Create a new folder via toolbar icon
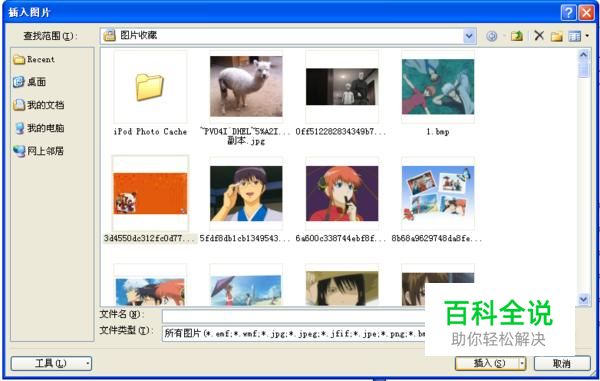Image resolution: width=600 pixels, height=381 pixels. 557,36
